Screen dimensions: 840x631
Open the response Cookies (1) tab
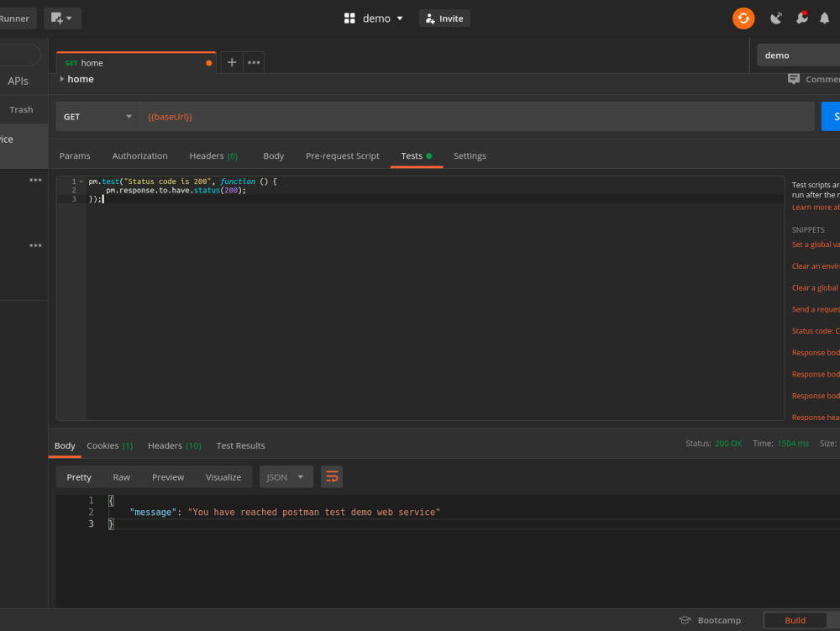[110, 445]
